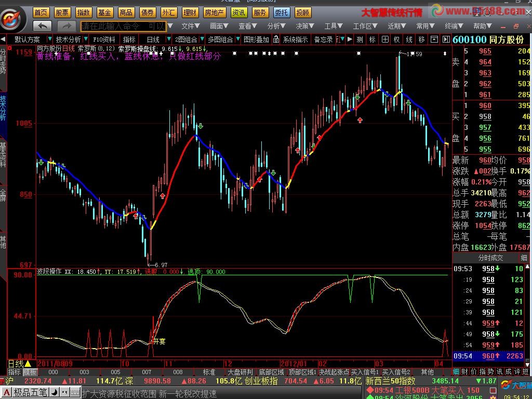The height and width of the screenshot is (399, 532).
Task: Toggle the 模板 view at bottom left
Action: tap(30, 372)
